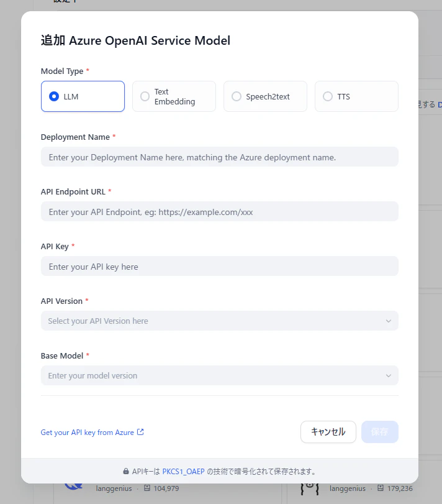Image resolution: width=442 pixels, height=504 pixels.
Task: Click external link icon beside Azure link
Action: pos(140,432)
